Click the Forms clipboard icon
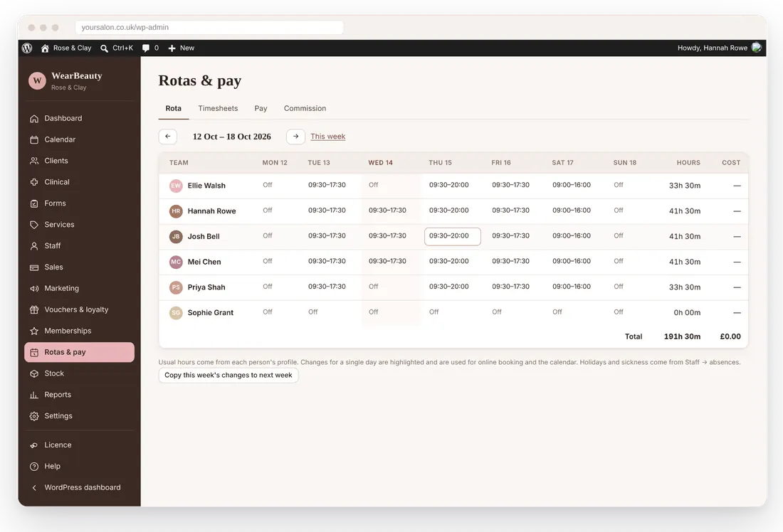 (34, 203)
